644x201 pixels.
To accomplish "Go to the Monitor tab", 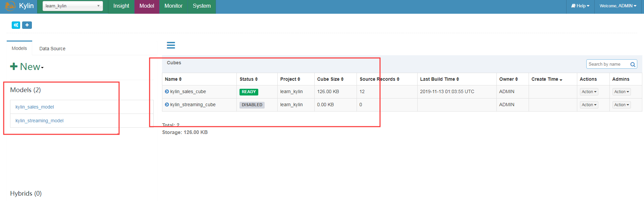I will click(173, 6).
